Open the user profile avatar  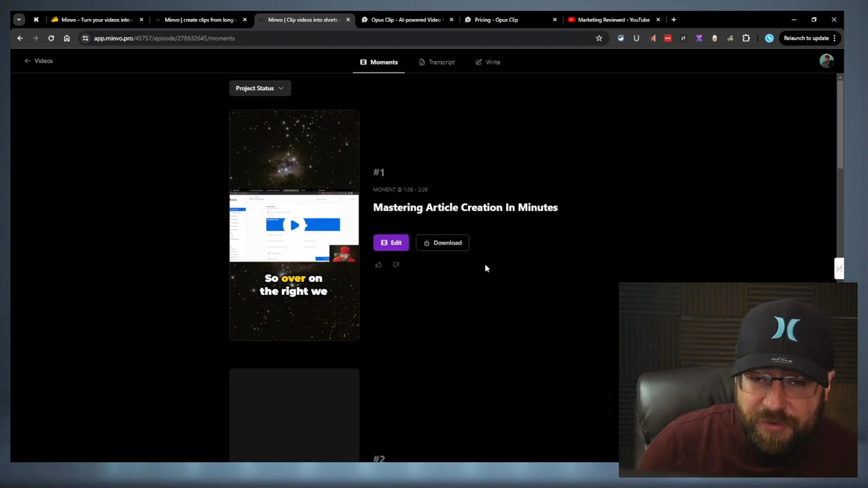(x=826, y=61)
